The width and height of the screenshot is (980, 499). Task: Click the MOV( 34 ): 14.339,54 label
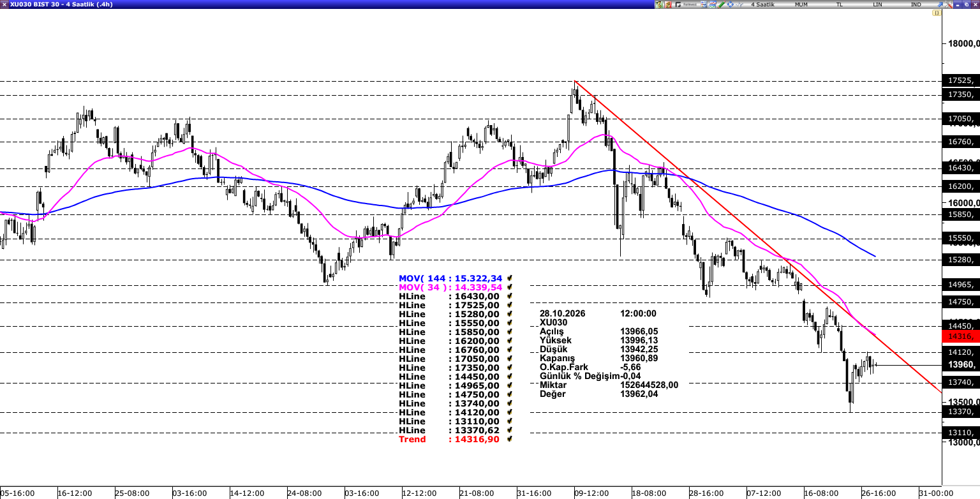coord(450,287)
